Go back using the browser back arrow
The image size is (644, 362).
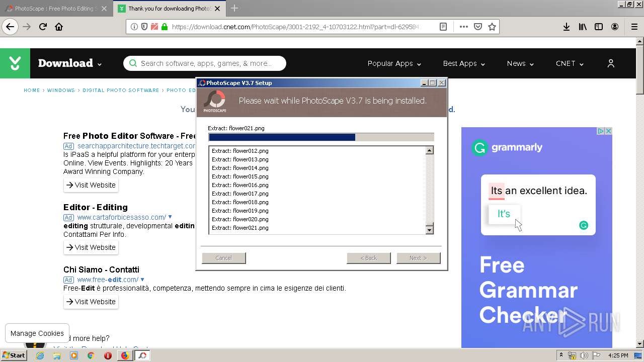point(10,27)
